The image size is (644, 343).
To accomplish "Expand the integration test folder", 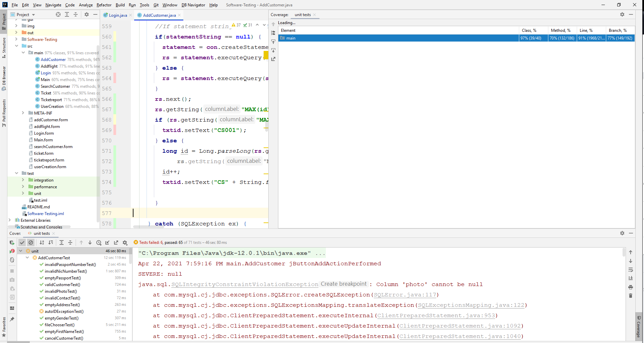I will 22,180.
